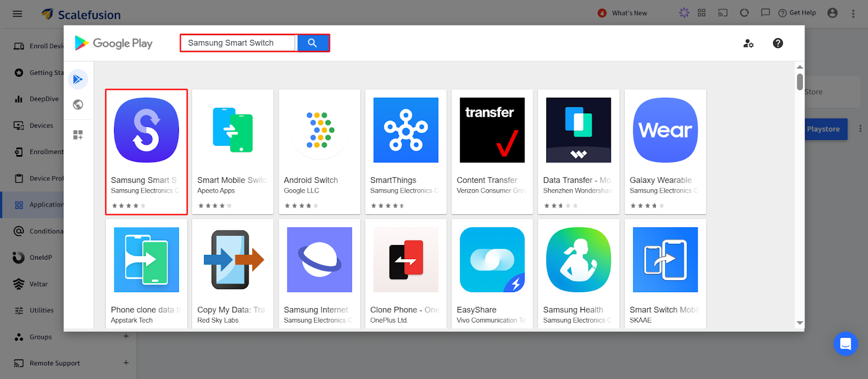The width and height of the screenshot is (868, 379).
Task: Open the hamburger menu in Scalefusion header
Action: [17, 14]
